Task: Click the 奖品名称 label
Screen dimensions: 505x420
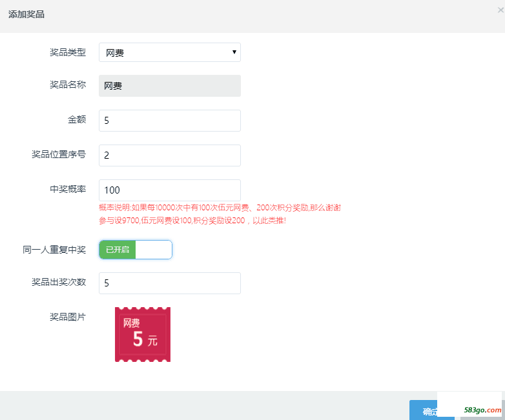Action: point(68,85)
